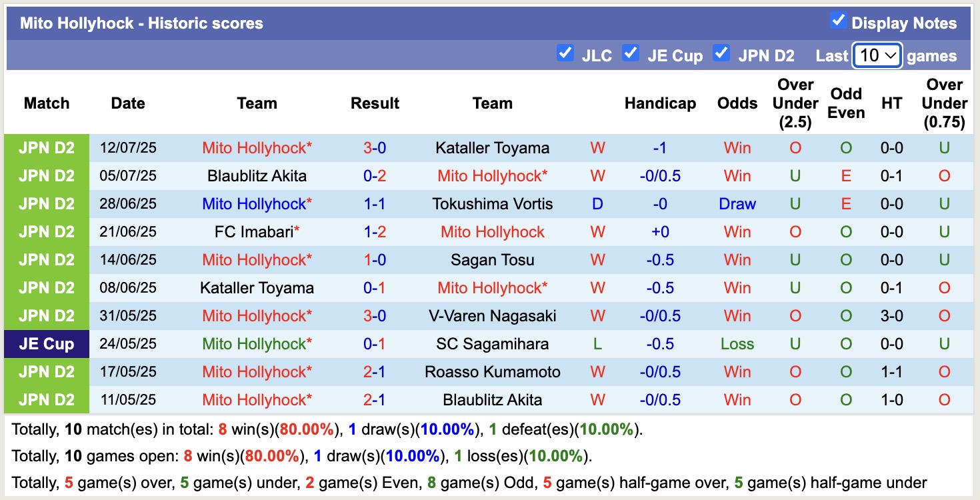
Task: Open the Tokushima Vortis team page
Action: tap(493, 204)
